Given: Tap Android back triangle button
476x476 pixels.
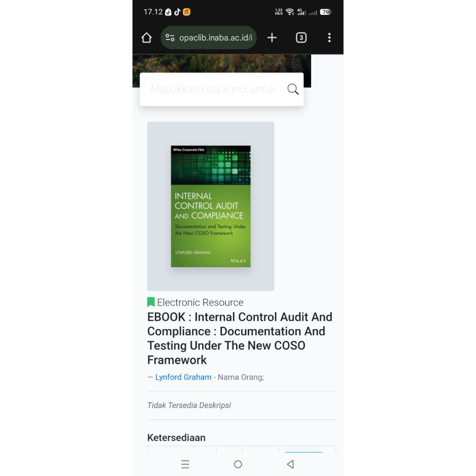Looking at the screenshot, I should coord(291,464).
